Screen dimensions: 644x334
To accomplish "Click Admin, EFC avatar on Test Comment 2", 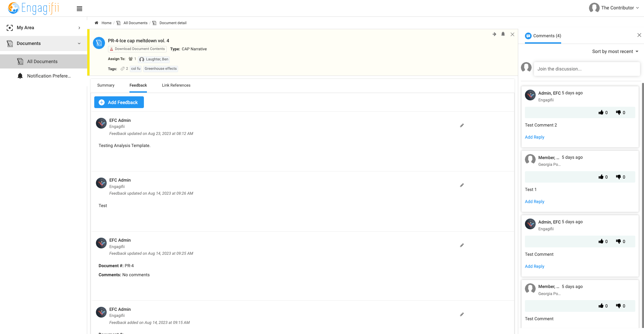I will [x=530, y=95].
